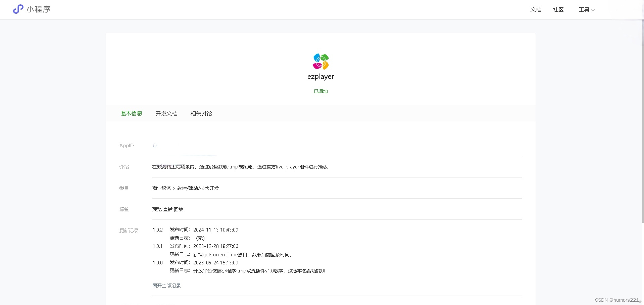Click release time 2024-11-13 10:43:00
The width and height of the screenshot is (644, 305).
click(216, 230)
